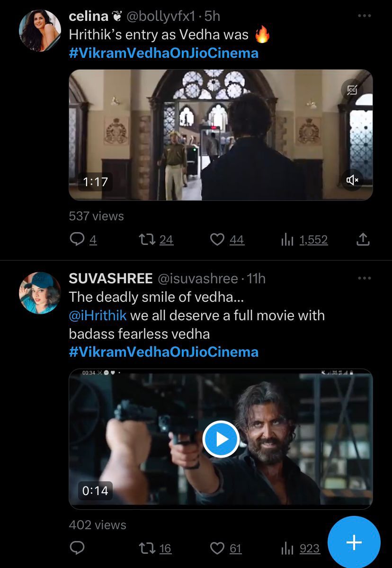392x568 pixels.
Task: Open the reply icon on SUVASHREE's tweet
Action: [76, 548]
